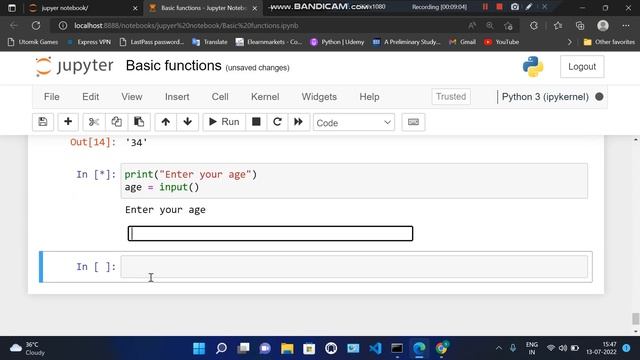Insert a cell below with the plus icon
The height and width of the screenshot is (360, 640).
pyautogui.click(x=68, y=122)
